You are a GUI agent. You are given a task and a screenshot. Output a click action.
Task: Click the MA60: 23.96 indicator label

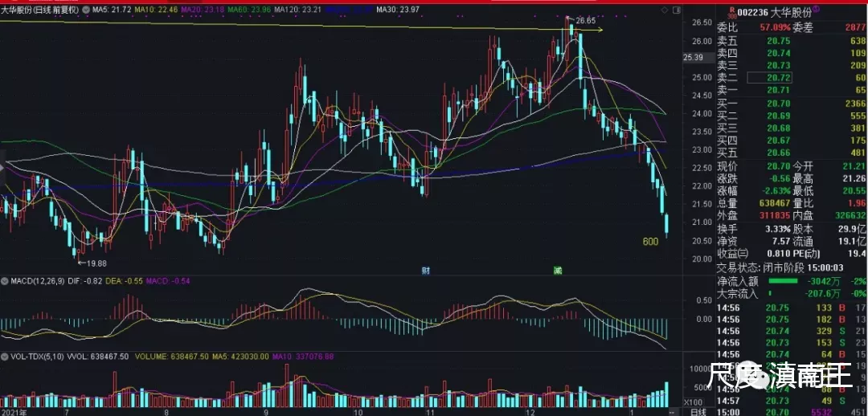250,10
